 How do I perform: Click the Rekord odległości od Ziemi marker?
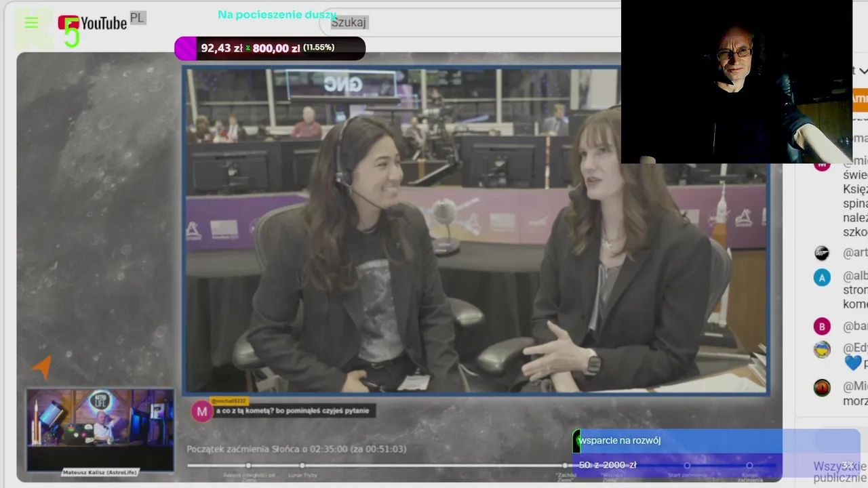[249, 466]
